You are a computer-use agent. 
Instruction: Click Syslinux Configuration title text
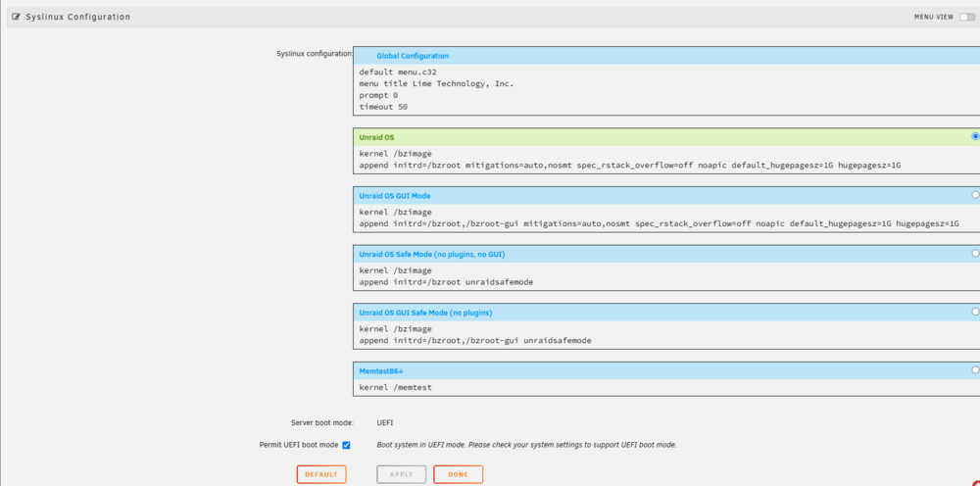coord(78,17)
